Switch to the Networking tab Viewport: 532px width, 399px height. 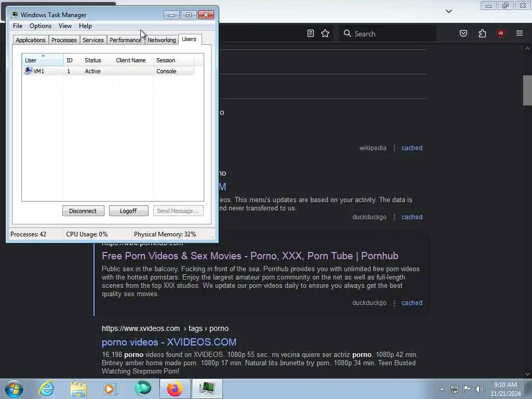(x=162, y=40)
